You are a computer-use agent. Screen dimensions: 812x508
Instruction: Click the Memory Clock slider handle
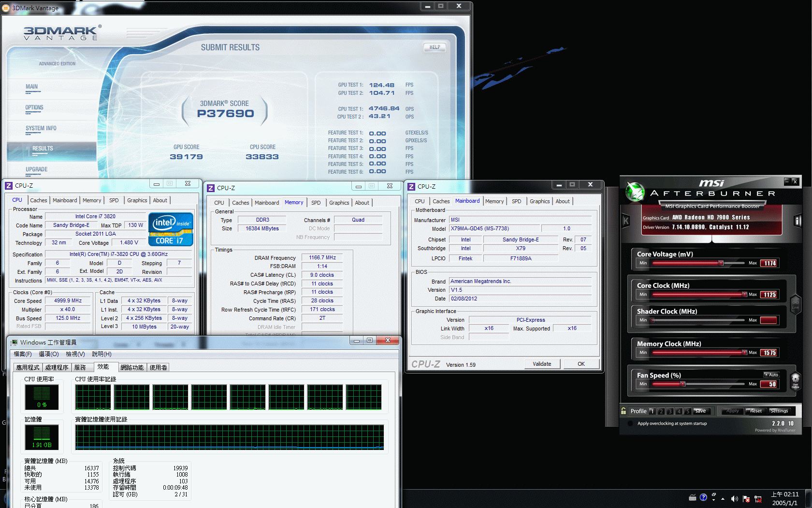744,352
